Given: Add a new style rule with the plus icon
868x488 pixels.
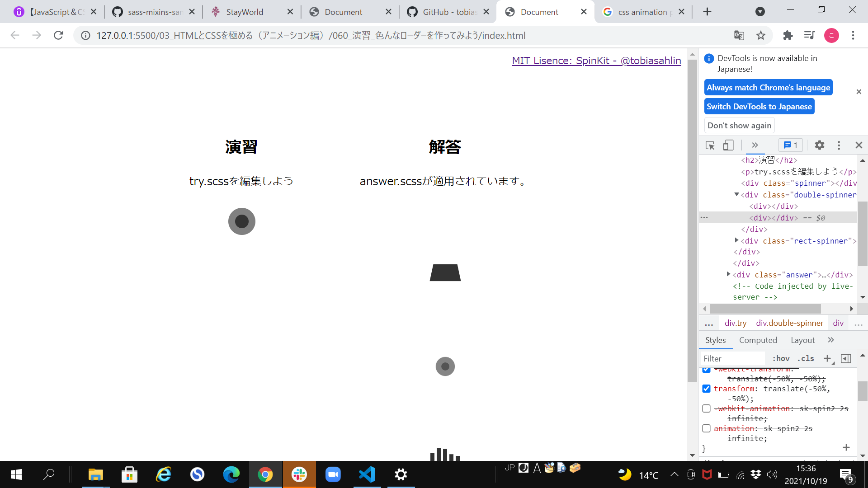Looking at the screenshot, I should (x=828, y=358).
